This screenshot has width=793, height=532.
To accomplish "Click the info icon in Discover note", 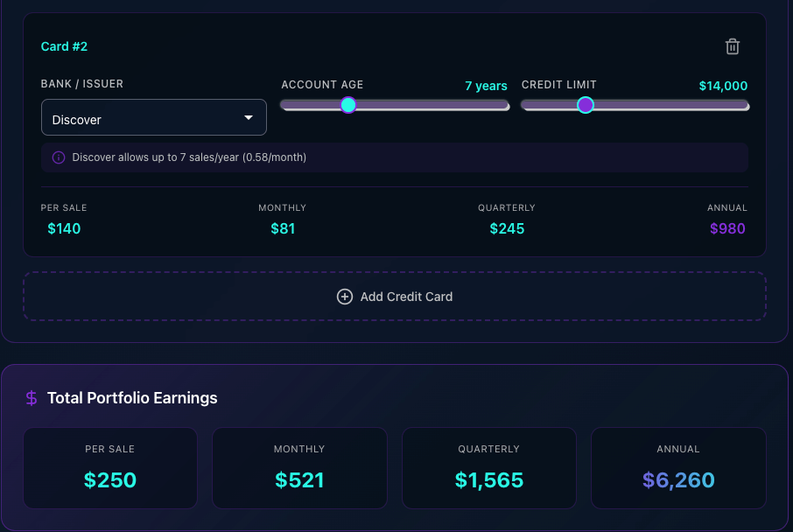I will point(59,157).
